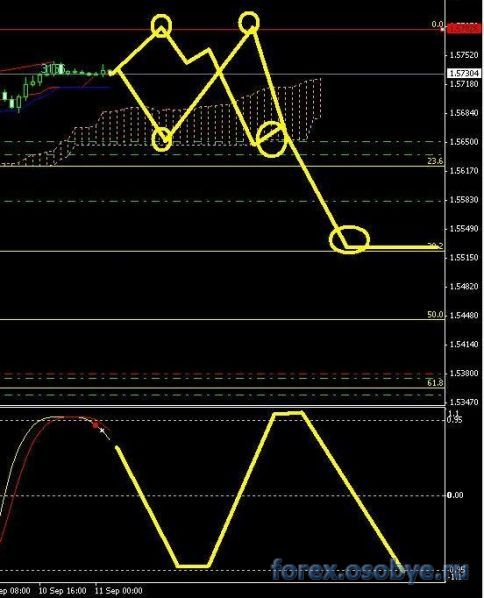
Task: Click the white star marker on the oscillator
Action: pyautogui.click(x=102, y=431)
